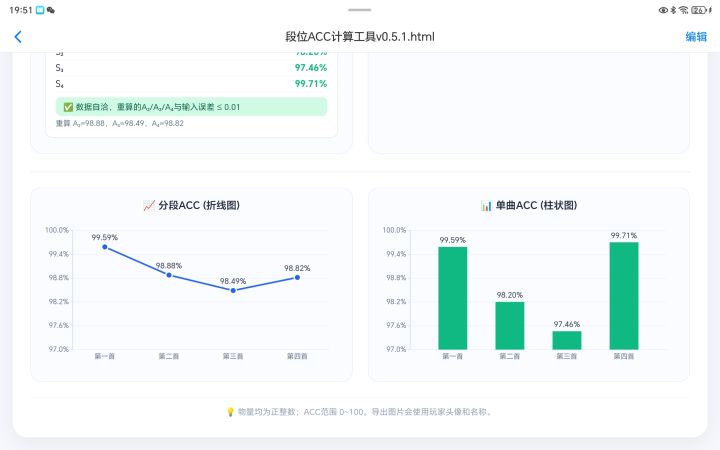The image size is (720, 450).
Task: Tap the 第四首 axis label in line chart
Action: pyautogui.click(x=297, y=356)
